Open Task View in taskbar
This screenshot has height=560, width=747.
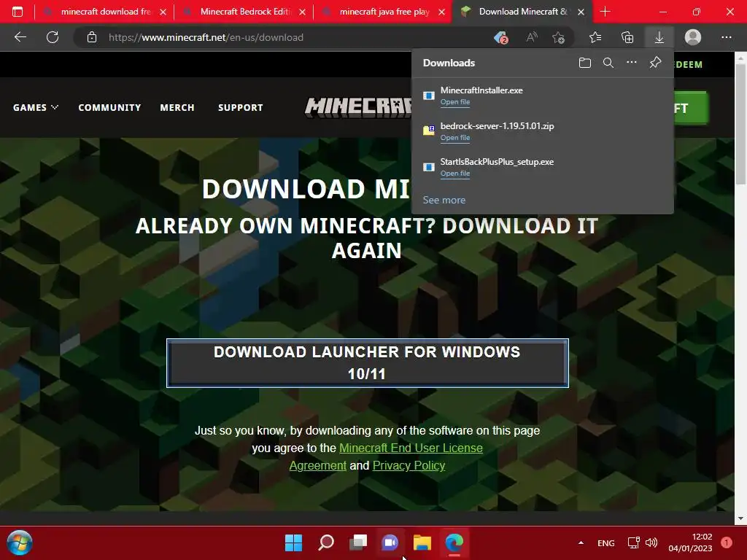click(x=357, y=542)
